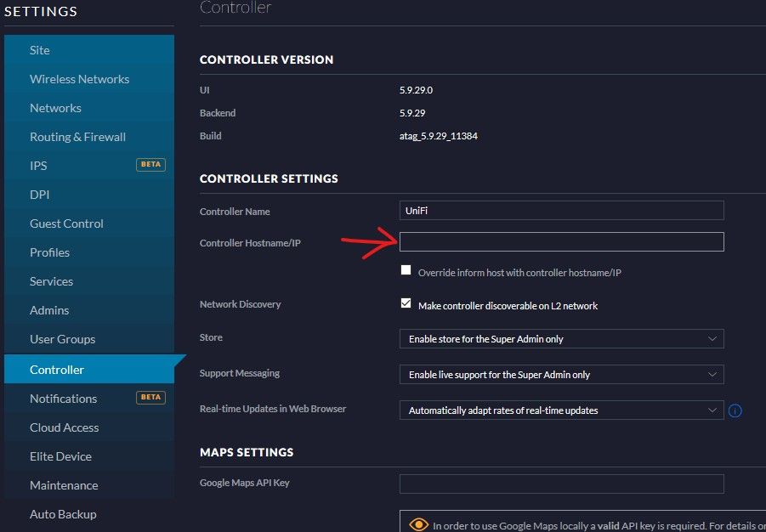Click the CONTROLLER SETTINGS heading
This screenshot has width=766, height=532.
(x=269, y=178)
